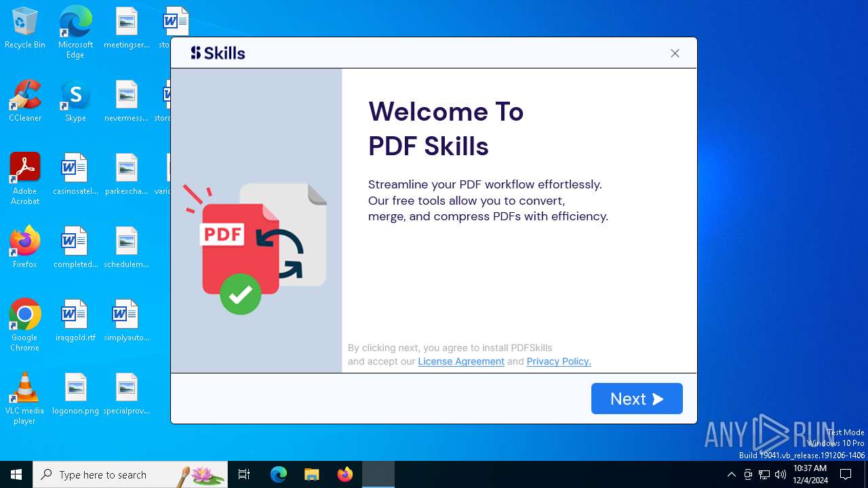Open Task View from taskbar
The image size is (868, 488).
(x=244, y=474)
